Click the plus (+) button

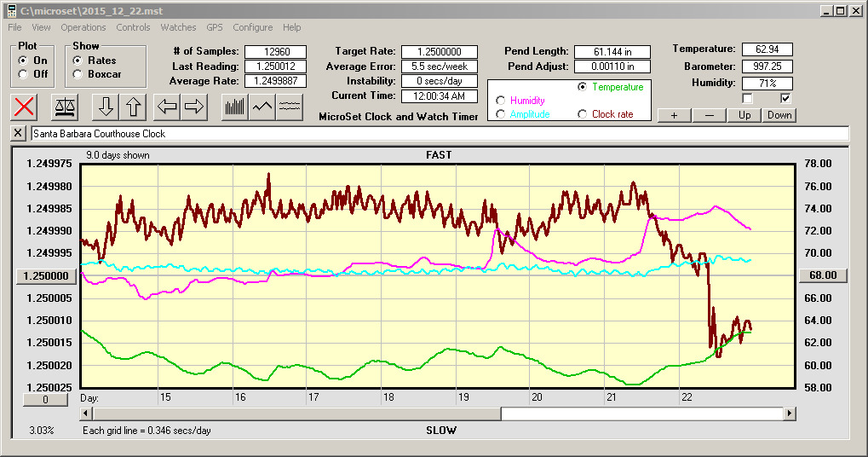click(674, 115)
